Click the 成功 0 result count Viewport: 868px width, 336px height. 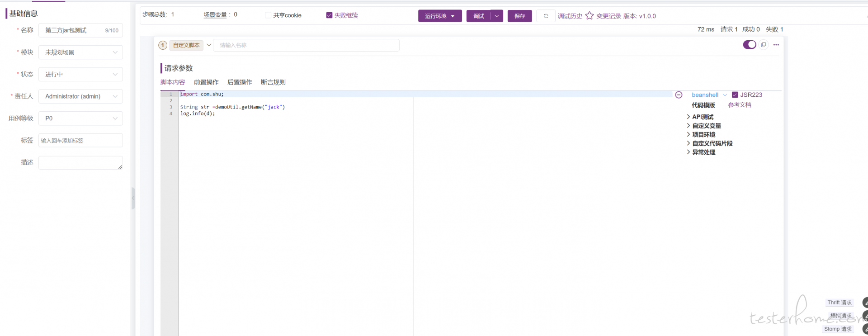[751, 29]
